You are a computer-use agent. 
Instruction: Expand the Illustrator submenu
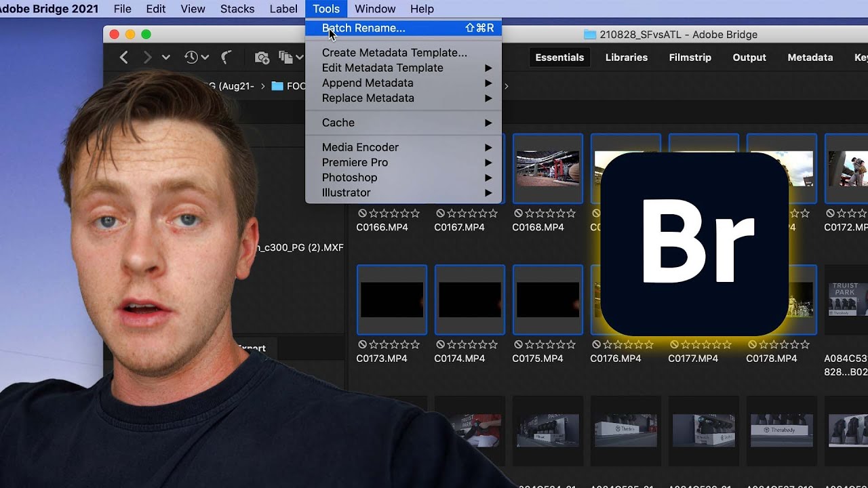(x=488, y=192)
